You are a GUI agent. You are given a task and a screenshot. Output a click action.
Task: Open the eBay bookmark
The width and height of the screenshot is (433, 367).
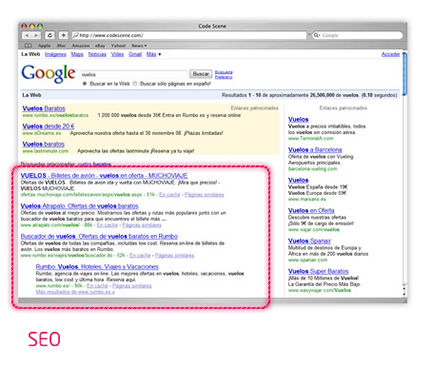(x=100, y=46)
